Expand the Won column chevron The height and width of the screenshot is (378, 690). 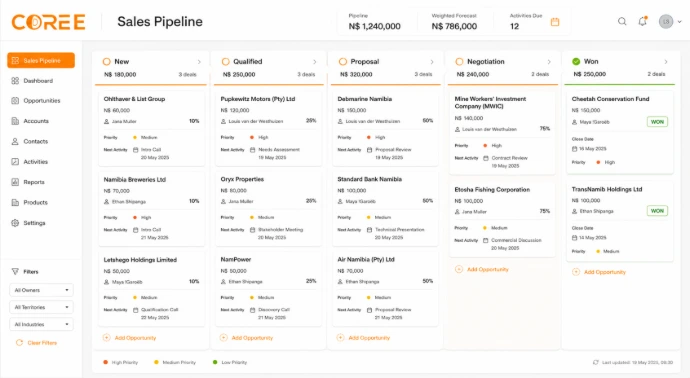(x=666, y=62)
